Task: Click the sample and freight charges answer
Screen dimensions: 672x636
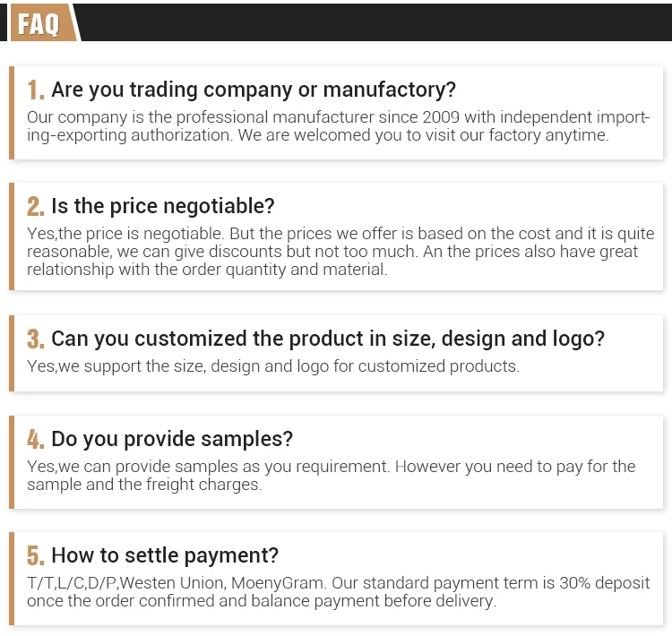Action: point(332,476)
